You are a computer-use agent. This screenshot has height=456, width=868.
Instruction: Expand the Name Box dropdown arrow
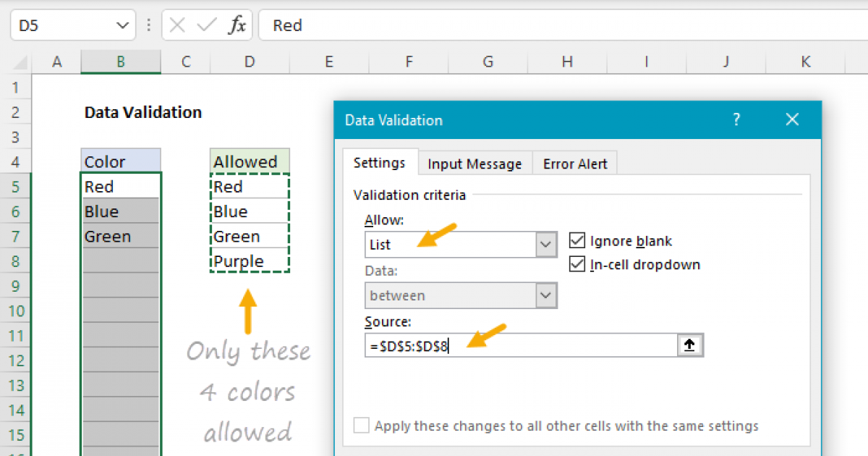(x=121, y=26)
